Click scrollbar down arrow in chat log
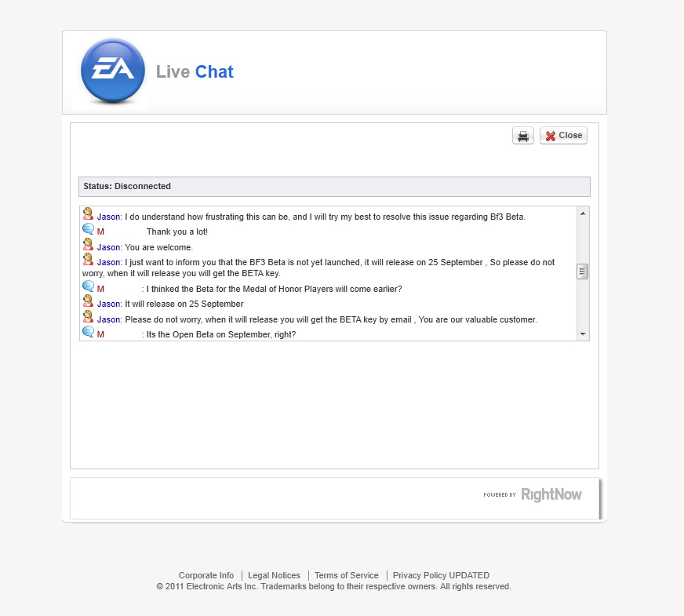Viewport: 684px width, 616px height. [x=583, y=334]
